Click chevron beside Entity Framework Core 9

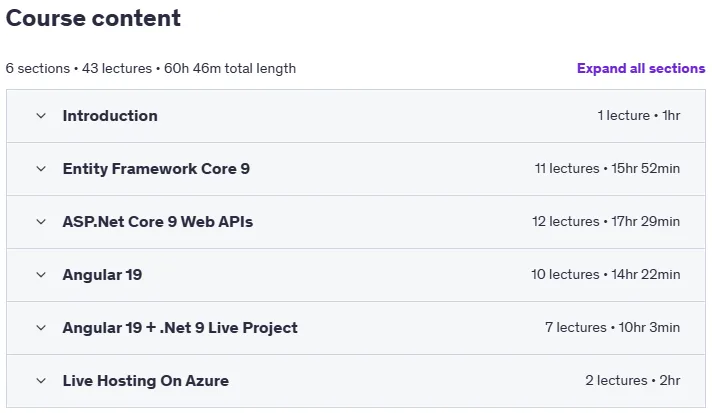(41, 169)
